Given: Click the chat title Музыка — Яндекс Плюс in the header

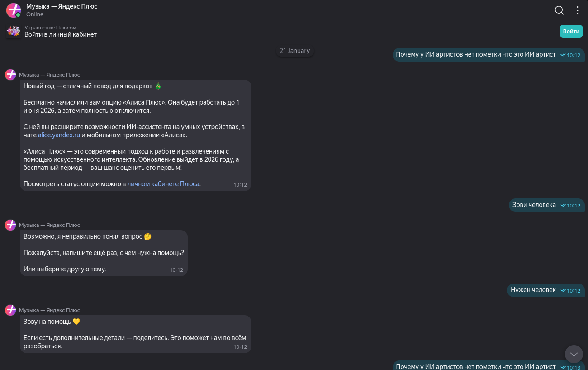Looking at the screenshot, I should click(x=62, y=6).
